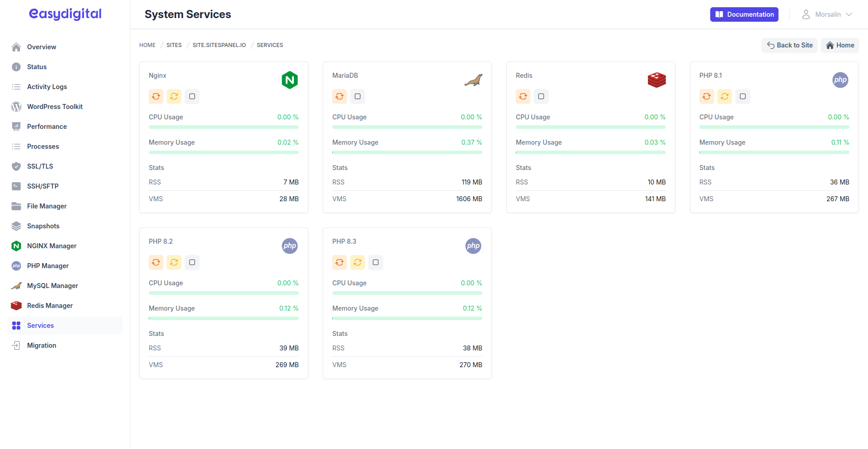Click the easydigital logo
868x449 pixels.
click(x=65, y=14)
